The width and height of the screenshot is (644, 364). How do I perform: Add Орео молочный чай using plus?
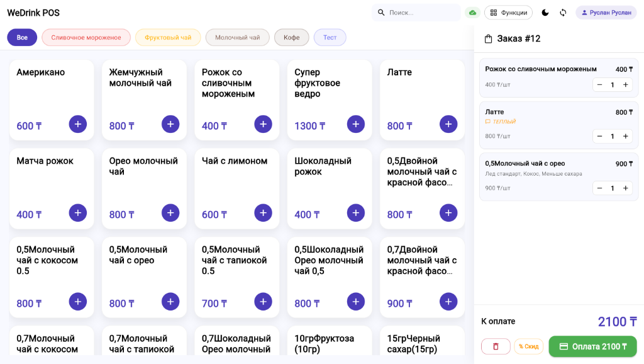click(x=170, y=213)
